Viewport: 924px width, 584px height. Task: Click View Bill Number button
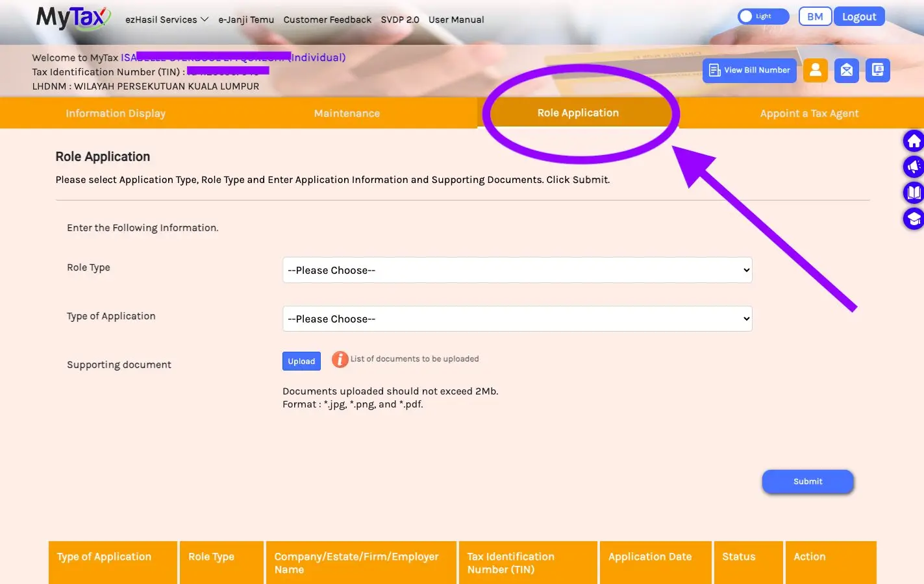point(749,70)
